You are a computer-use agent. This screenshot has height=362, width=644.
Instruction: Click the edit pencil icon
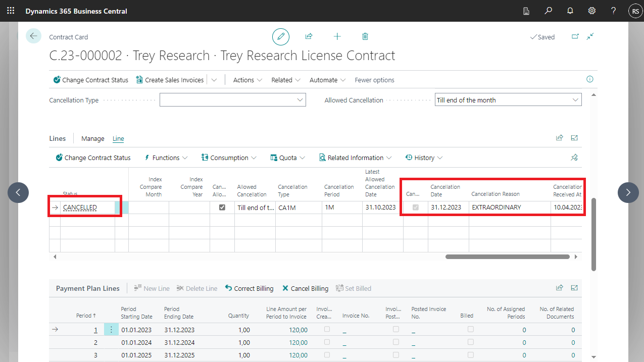[281, 36]
